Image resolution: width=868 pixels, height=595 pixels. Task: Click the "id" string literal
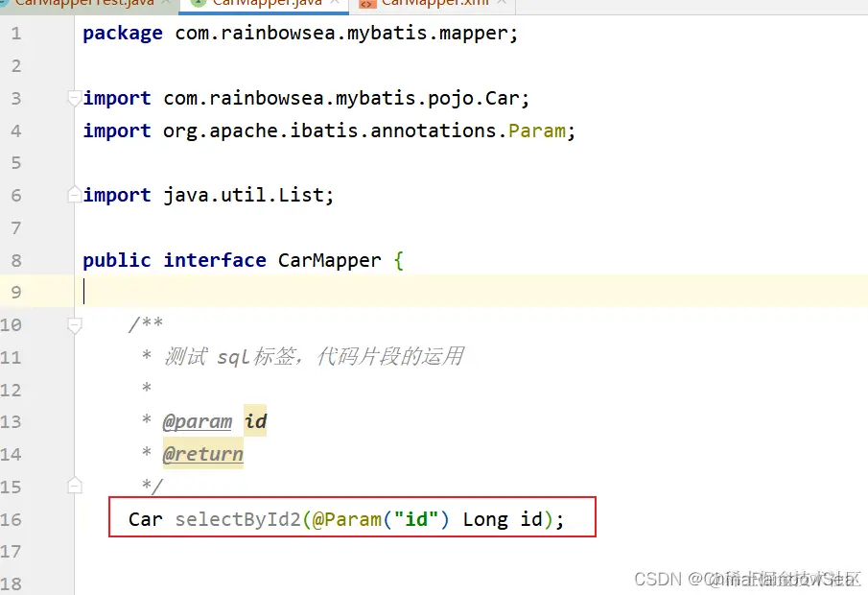point(415,519)
